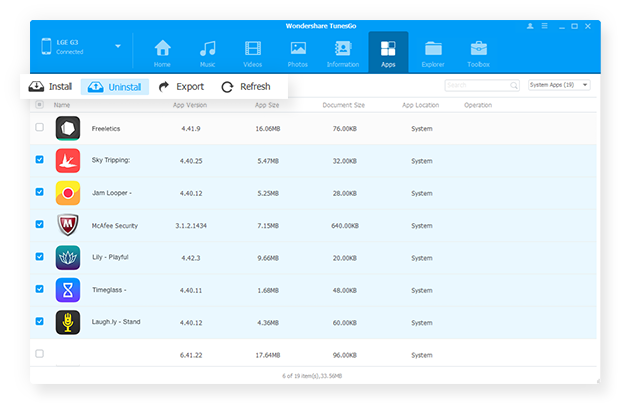Viewport: 622px width, 406px height.
Task: Toggle the select-all checkbox in header
Action: pyautogui.click(x=39, y=105)
